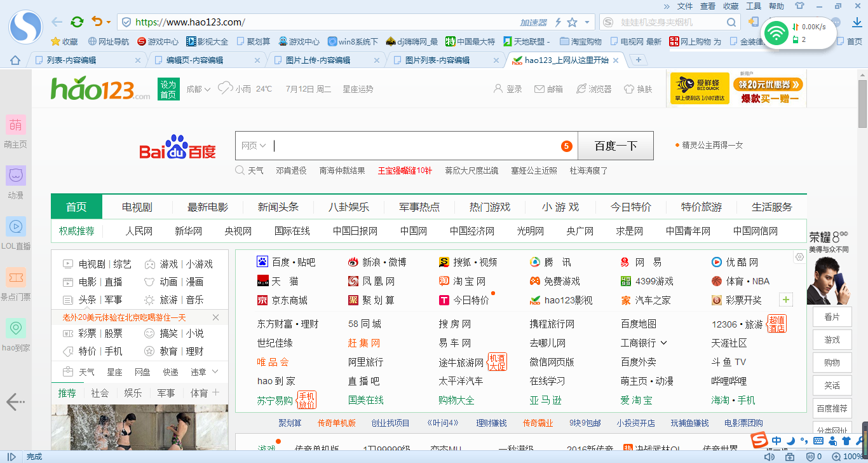868x463 pixels.
Task: Click the orange undo/restore arrow icon
Action: coord(97,22)
